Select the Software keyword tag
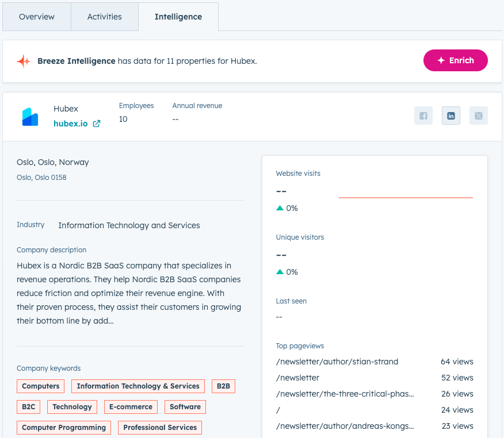504x438 pixels. [185, 407]
